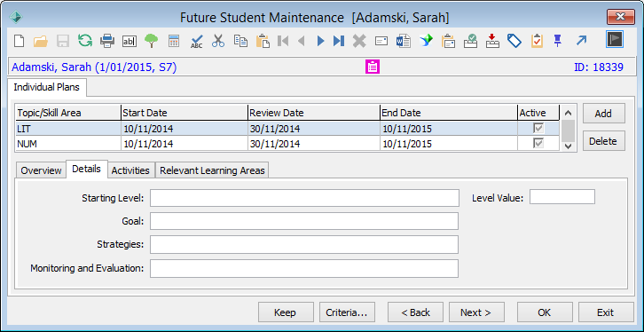The image size is (644, 332).
Task: Toggle Active checkbox for NUM row
Action: (x=538, y=144)
